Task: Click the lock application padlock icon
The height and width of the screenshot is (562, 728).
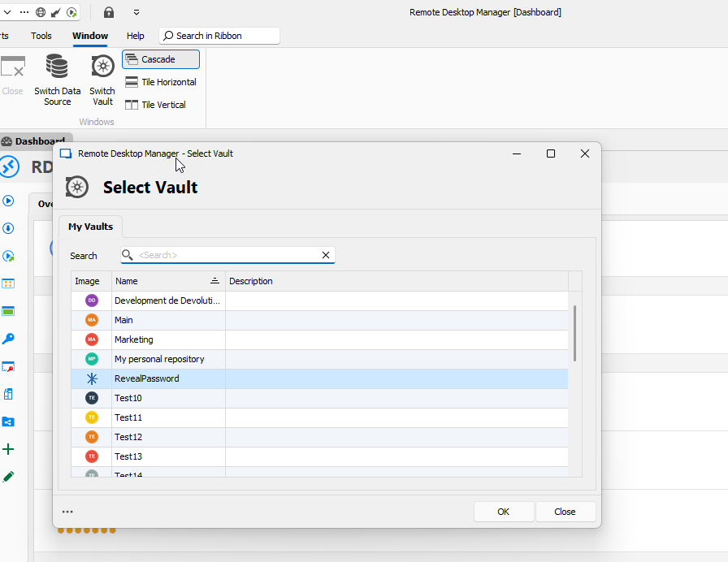Action: pos(109,12)
